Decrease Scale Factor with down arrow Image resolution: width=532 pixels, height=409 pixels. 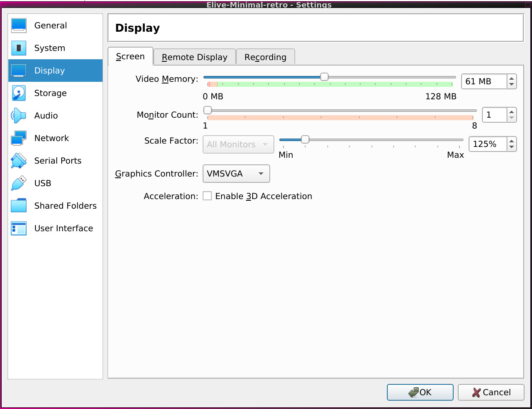[x=512, y=147]
